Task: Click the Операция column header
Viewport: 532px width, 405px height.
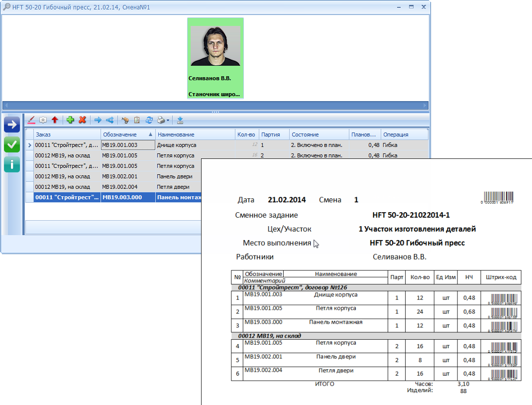Action: click(x=405, y=135)
